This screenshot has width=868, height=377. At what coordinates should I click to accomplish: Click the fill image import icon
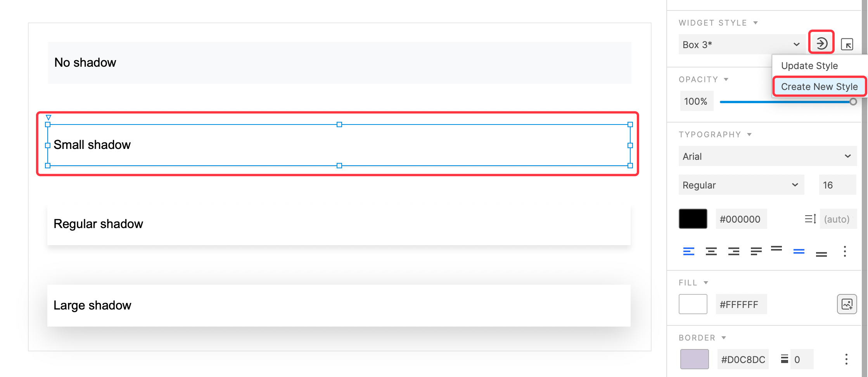click(x=847, y=304)
